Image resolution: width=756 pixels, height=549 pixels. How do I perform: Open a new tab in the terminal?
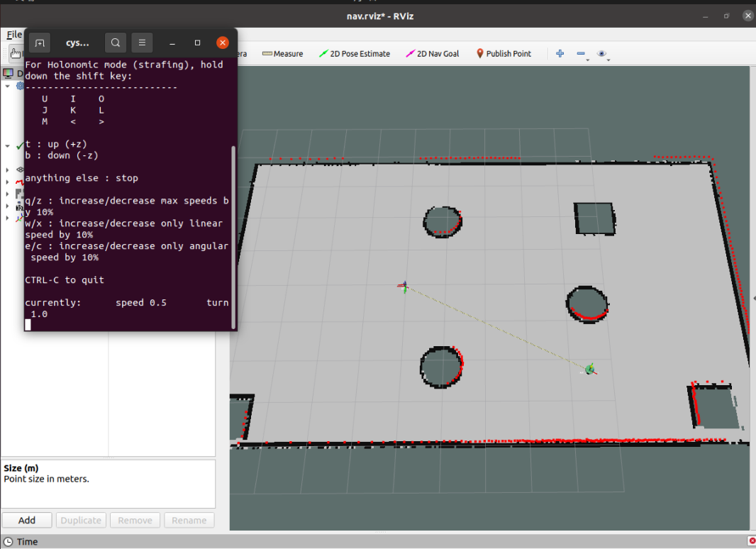(40, 43)
